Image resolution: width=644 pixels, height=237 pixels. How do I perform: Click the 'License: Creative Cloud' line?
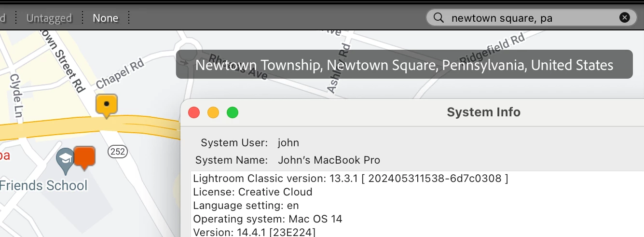click(253, 192)
